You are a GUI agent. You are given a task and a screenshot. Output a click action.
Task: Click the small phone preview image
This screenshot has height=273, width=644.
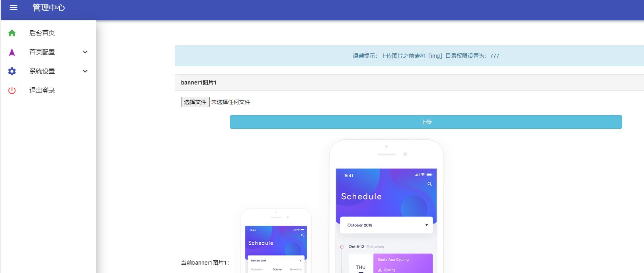[276, 241]
